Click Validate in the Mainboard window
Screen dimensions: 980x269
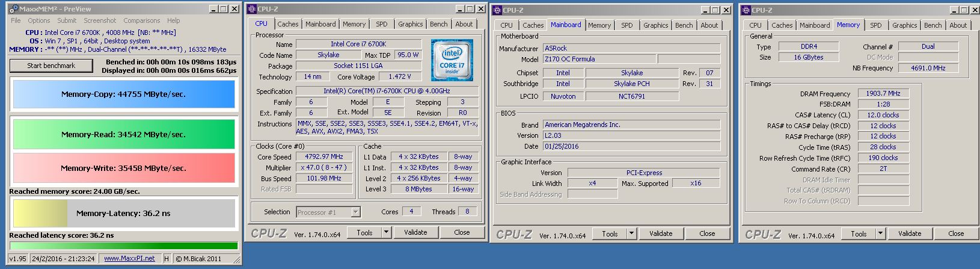click(661, 233)
